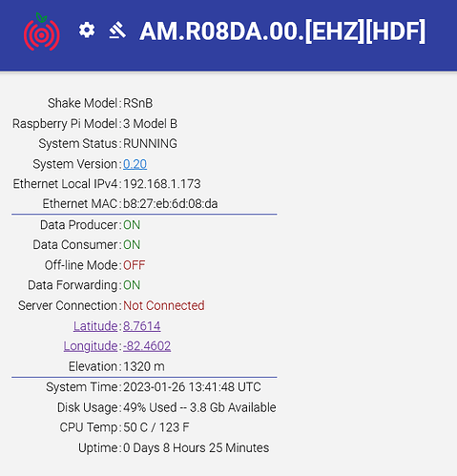Click the Server Connection Not Connected status

click(x=164, y=305)
